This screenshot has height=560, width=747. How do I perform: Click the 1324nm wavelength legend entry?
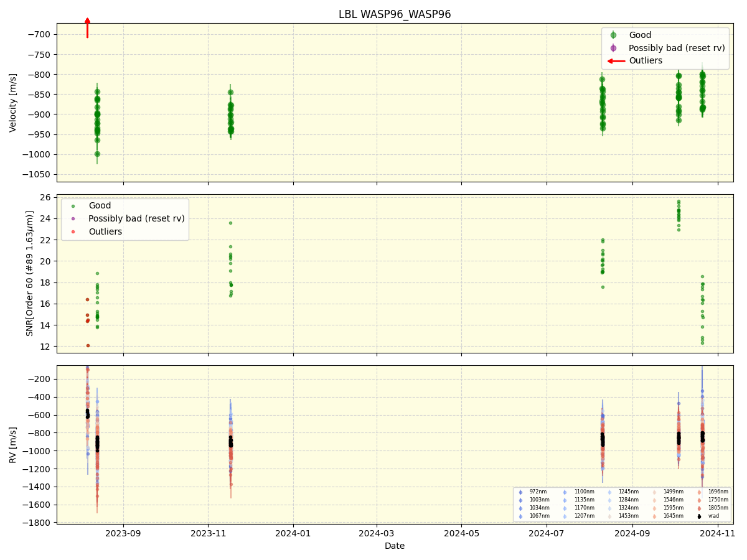click(629, 508)
